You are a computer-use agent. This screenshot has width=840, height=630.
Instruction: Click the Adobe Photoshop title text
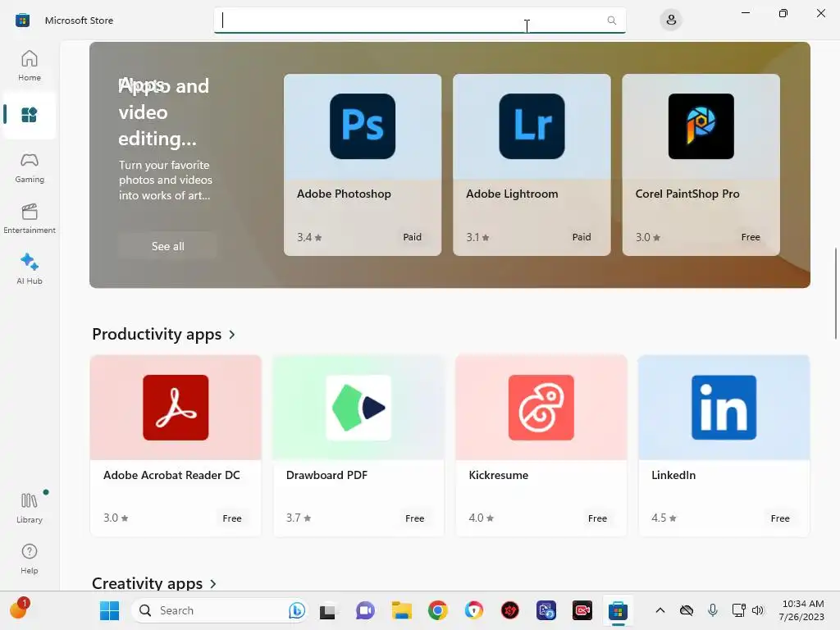click(x=344, y=194)
